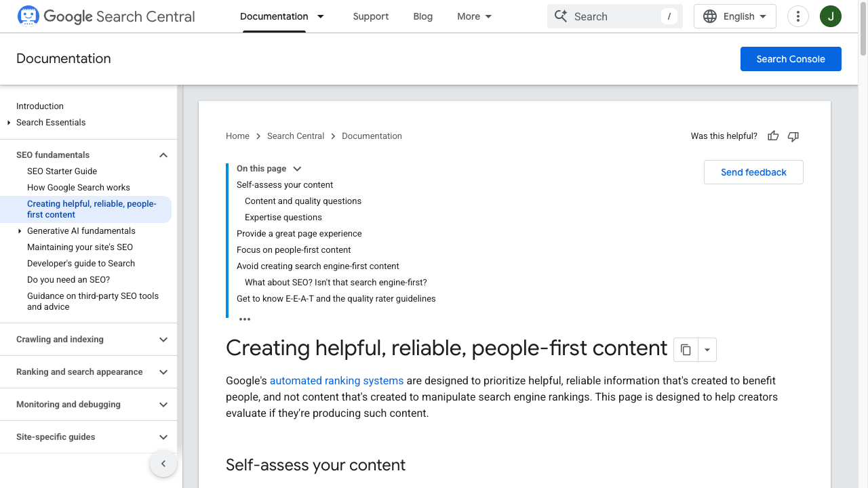This screenshot has height=488, width=868.
Task: Open Developer's guide to Search
Action: (x=81, y=264)
